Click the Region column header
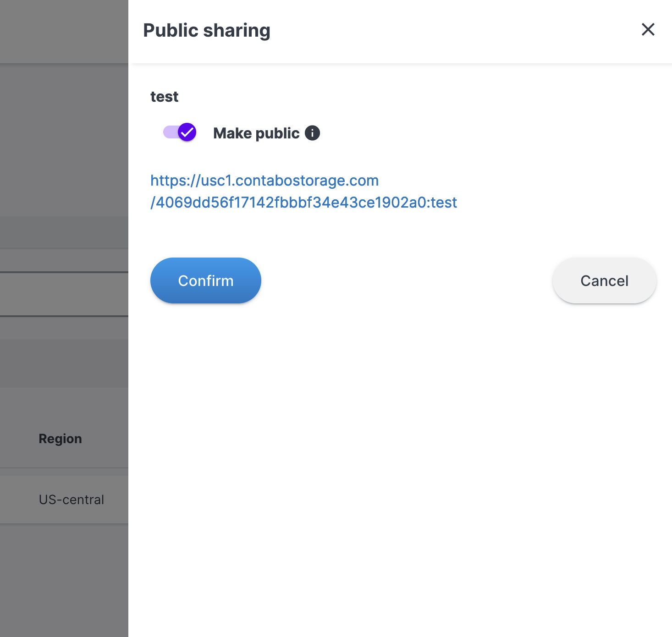672x637 pixels. click(60, 439)
